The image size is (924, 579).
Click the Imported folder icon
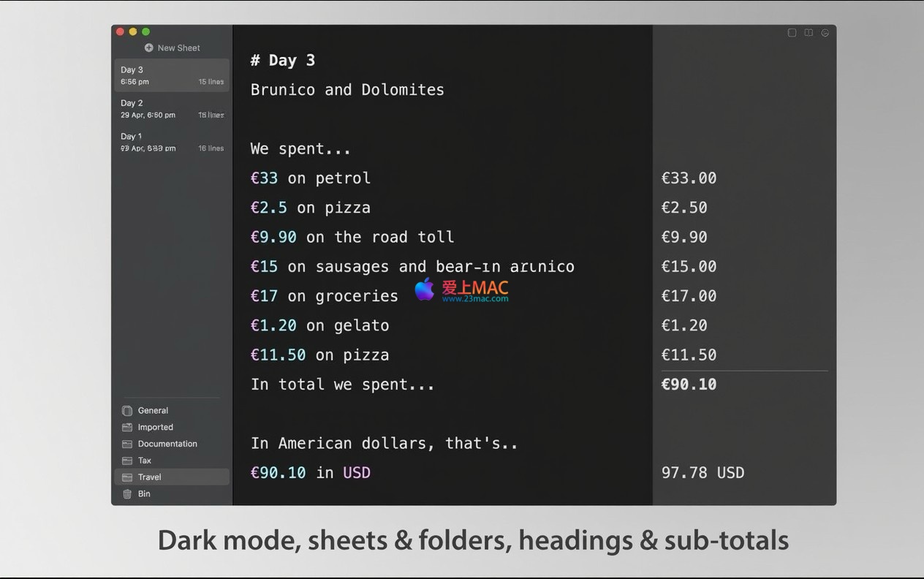click(x=127, y=428)
